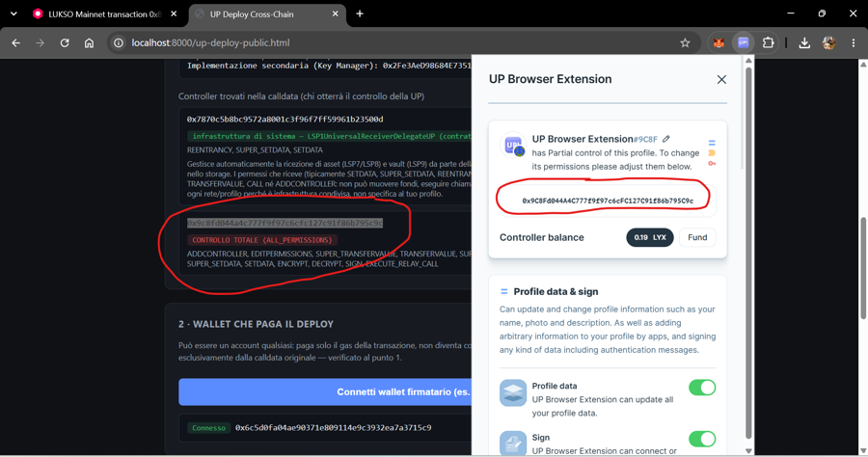Screen dimensions: 868x457
Task: Select the UP Deploy Cross-Chain tab
Action: (267, 14)
